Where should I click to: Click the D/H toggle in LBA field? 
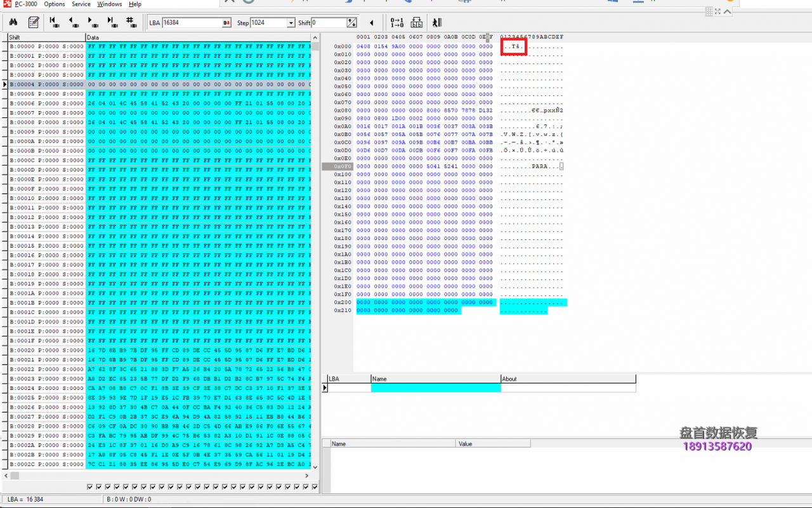pyautogui.click(x=226, y=23)
